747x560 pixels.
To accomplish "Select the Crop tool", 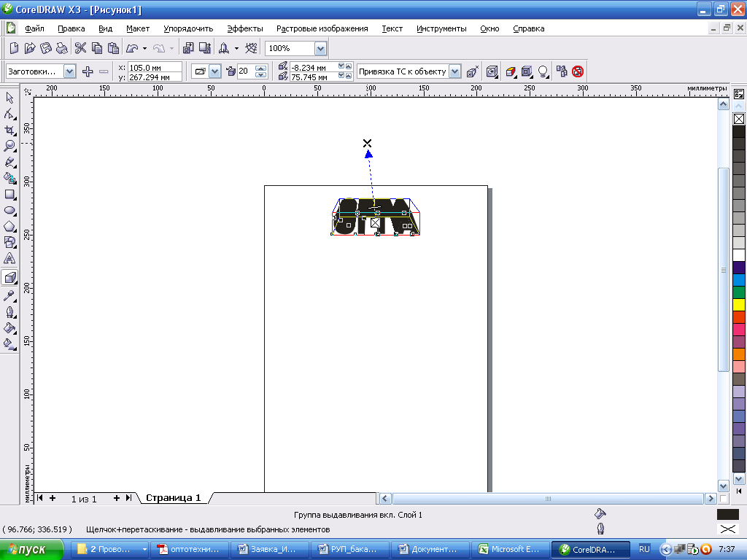I will 9,130.
